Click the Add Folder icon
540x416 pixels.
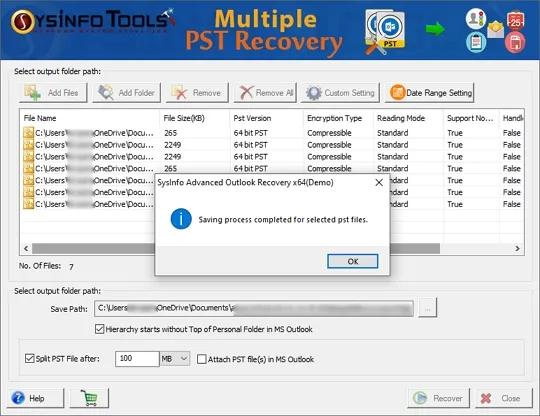(x=106, y=93)
